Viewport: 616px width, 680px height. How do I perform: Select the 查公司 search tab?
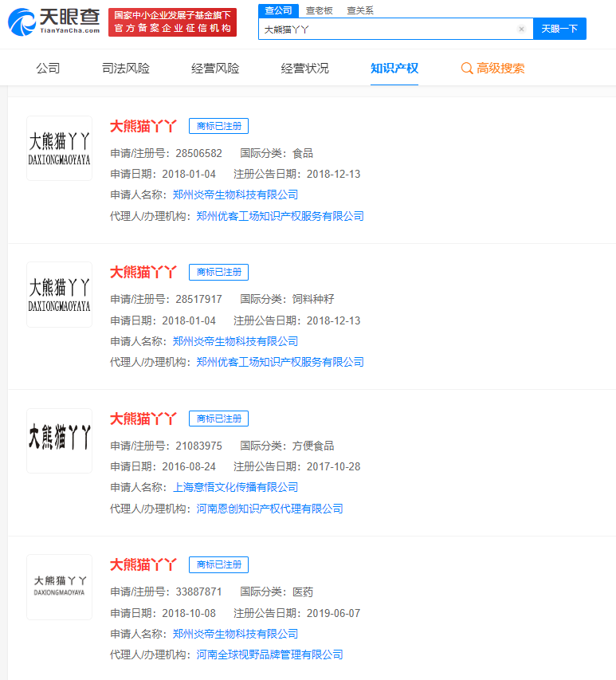coord(278,10)
